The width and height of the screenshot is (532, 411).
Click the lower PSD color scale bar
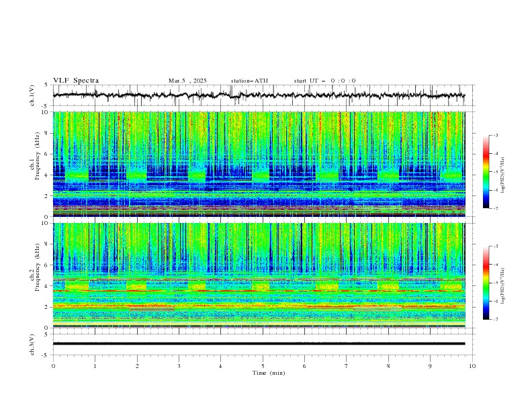[x=486, y=283]
